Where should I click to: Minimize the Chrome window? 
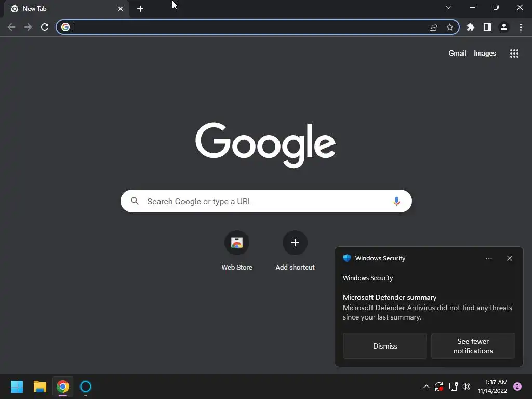[x=472, y=7]
